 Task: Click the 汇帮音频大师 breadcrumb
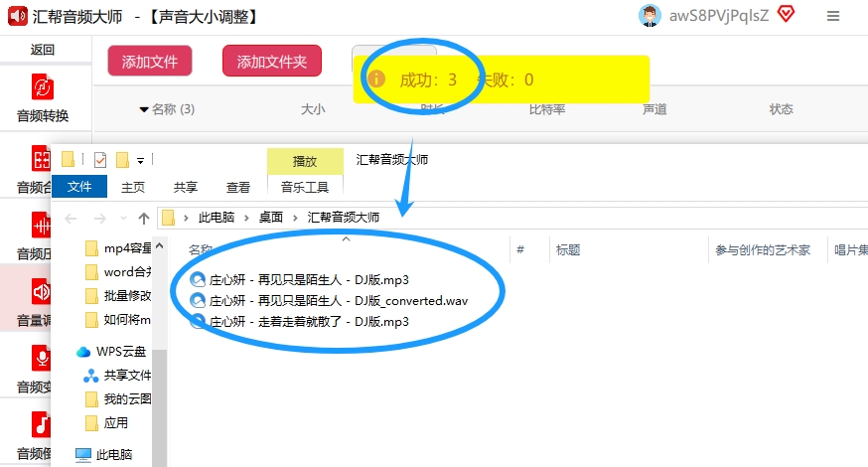point(344,218)
